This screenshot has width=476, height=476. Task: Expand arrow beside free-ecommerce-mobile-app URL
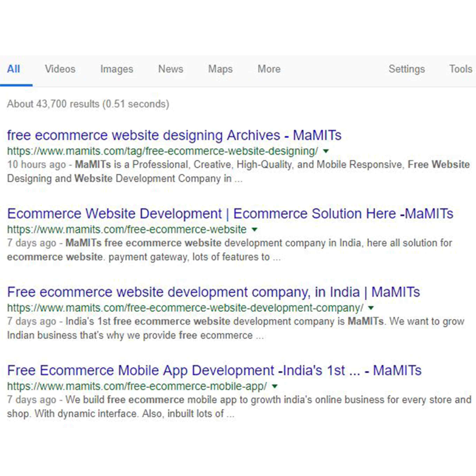[274, 386]
